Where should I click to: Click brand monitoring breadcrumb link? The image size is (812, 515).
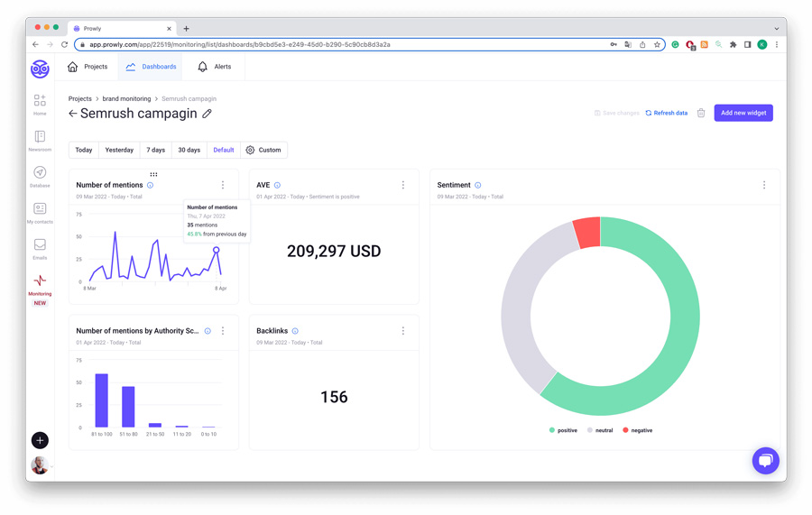pyautogui.click(x=126, y=99)
